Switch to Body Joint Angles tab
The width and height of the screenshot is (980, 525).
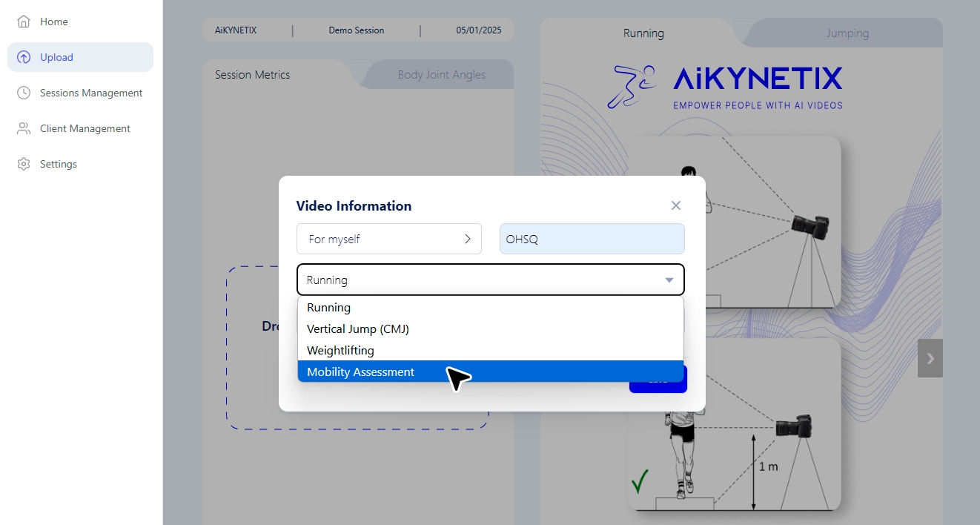coord(441,75)
